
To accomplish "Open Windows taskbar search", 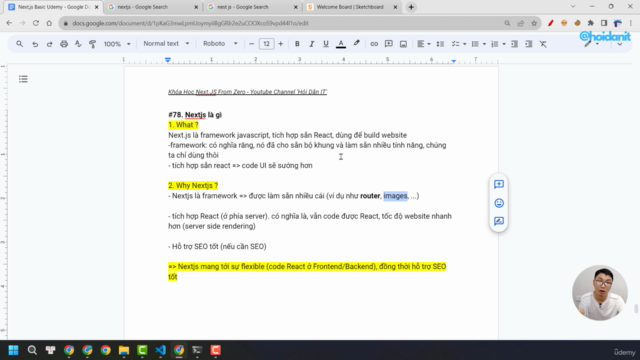I will click(32, 350).
